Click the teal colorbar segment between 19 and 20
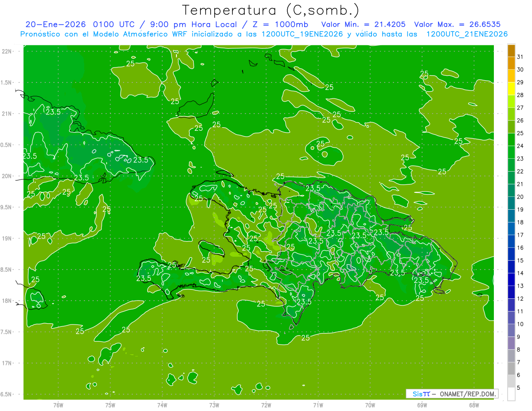 click(511, 203)
